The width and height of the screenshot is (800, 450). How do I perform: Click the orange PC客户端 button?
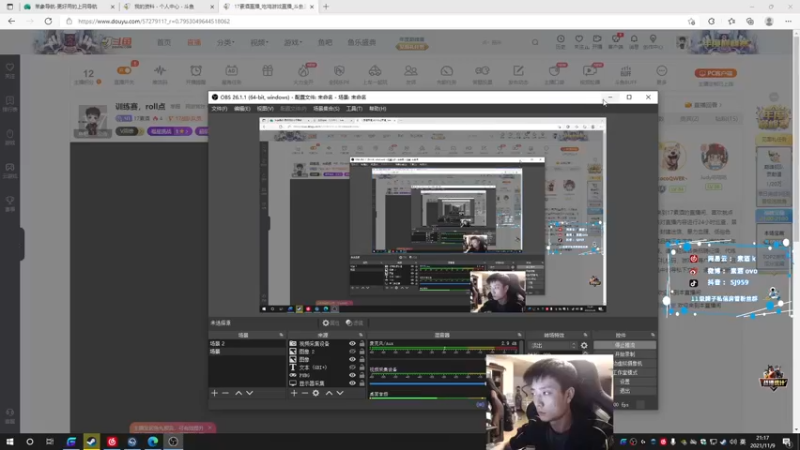click(715, 73)
